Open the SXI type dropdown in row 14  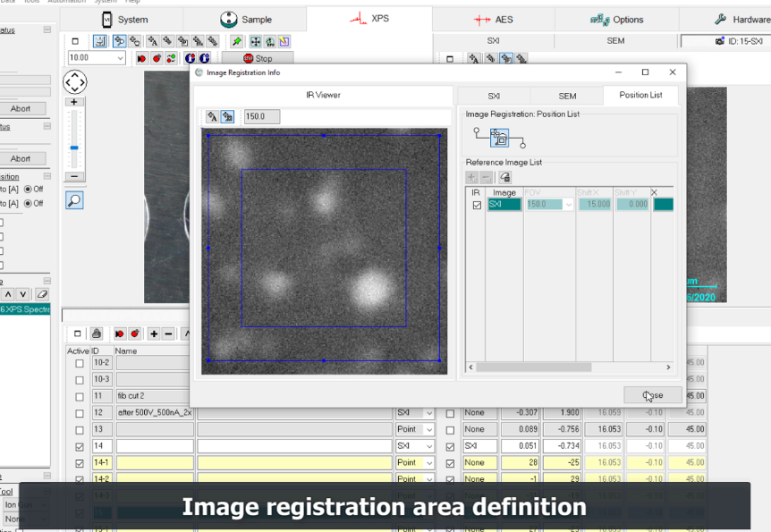[x=429, y=446]
